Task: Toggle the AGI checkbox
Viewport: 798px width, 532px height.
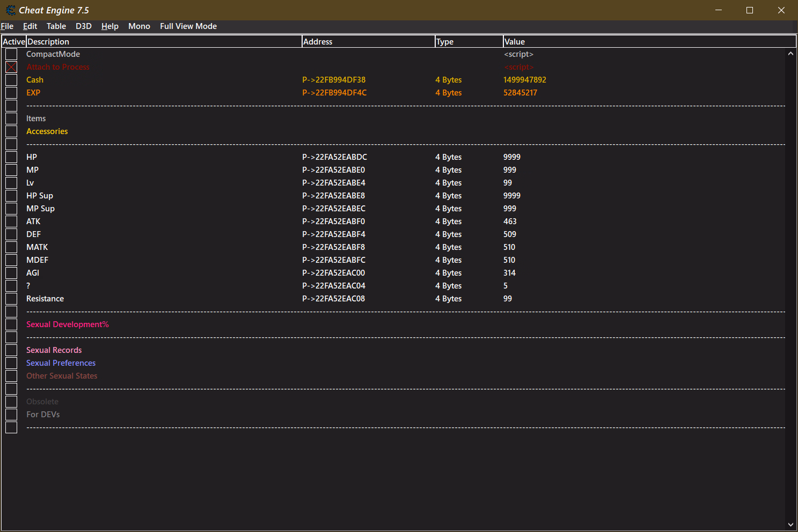Action: click(x=11, y=273)
